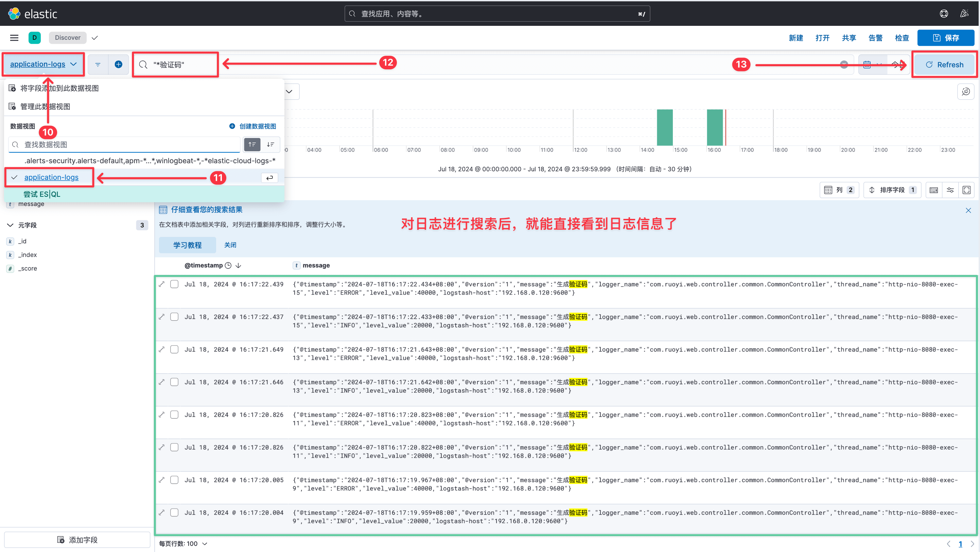
Task: Click the Elastic logo
Action: click(x=32, y=14)
